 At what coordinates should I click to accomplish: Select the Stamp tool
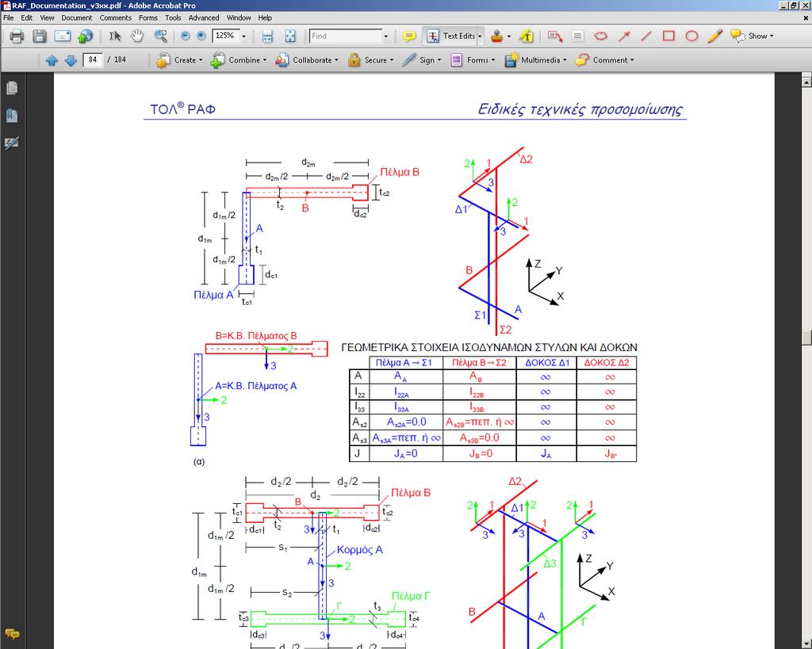(x=497, y=36)
